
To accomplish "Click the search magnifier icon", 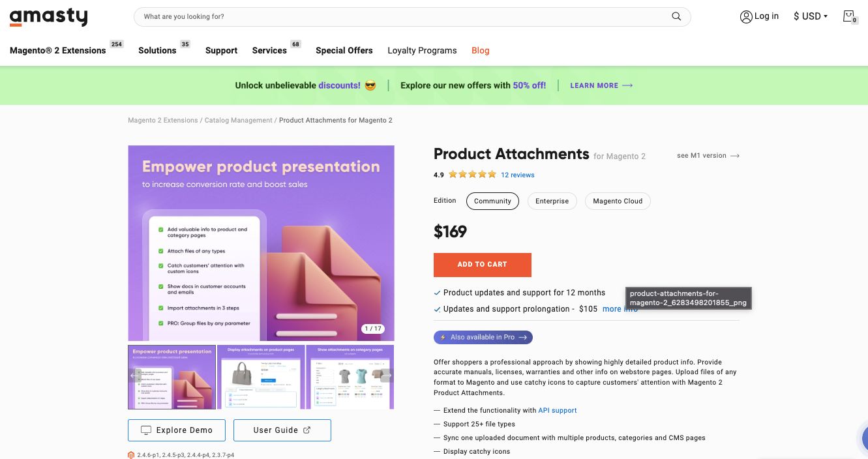I will click(x=676, y=16).
